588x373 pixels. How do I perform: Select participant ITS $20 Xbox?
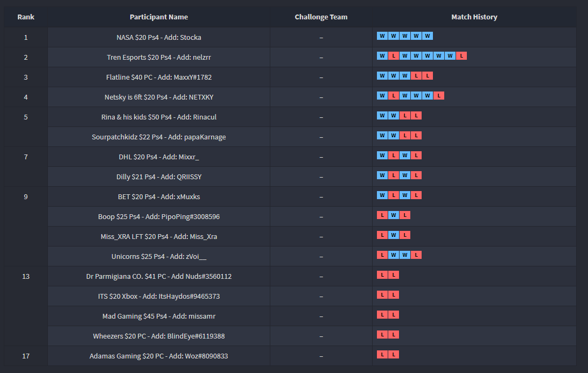(x=159, y=296)
